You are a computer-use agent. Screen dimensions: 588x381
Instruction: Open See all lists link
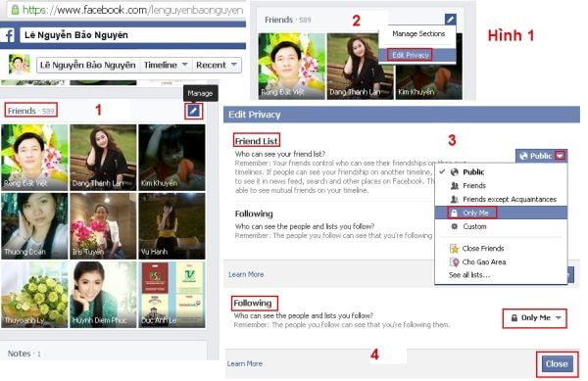(469, 275)
